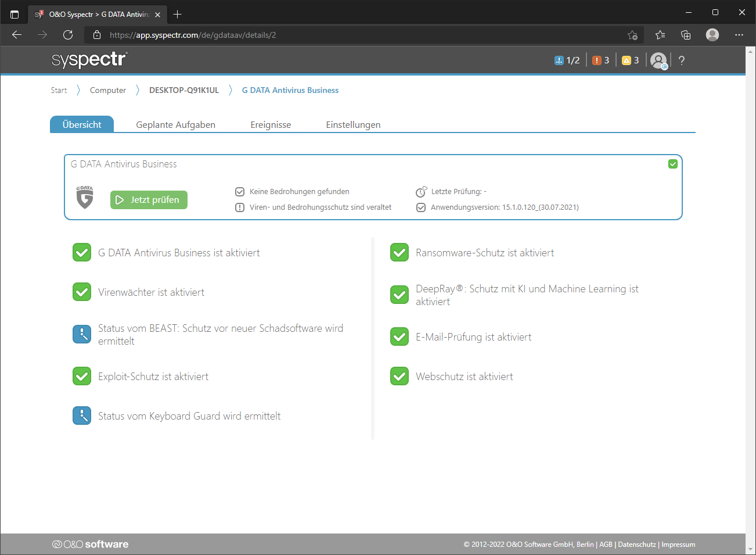Open the Impressum footer link
Viewport: 756px width, 555px height.
click(678, 545)
